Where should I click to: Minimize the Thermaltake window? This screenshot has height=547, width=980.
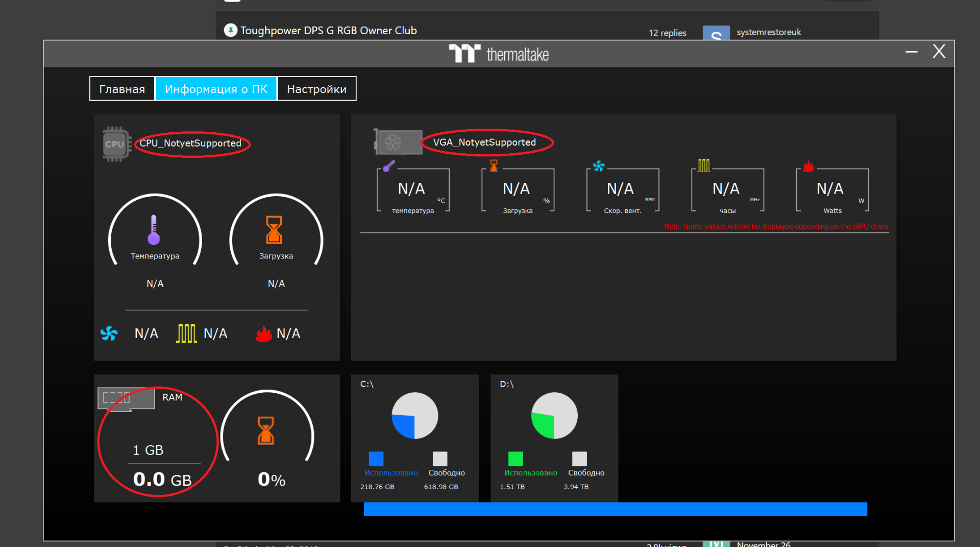coord(912,52)
